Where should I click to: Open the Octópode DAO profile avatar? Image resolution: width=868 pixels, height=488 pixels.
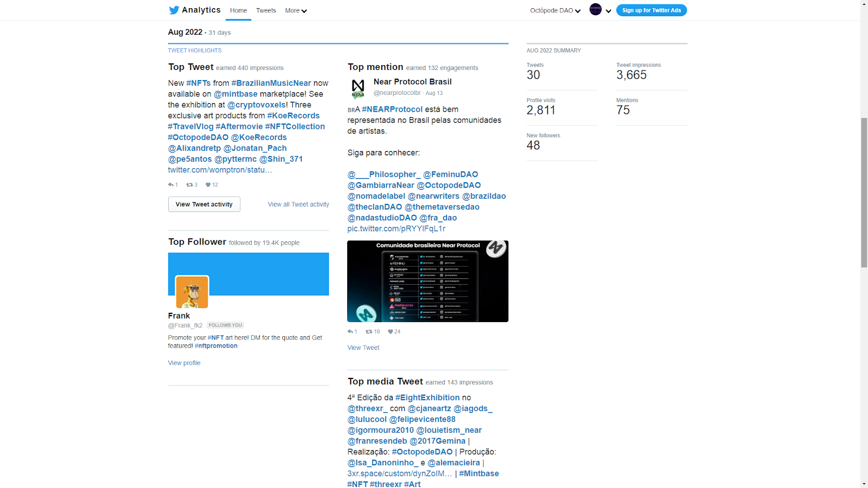[x=596, y=10]
